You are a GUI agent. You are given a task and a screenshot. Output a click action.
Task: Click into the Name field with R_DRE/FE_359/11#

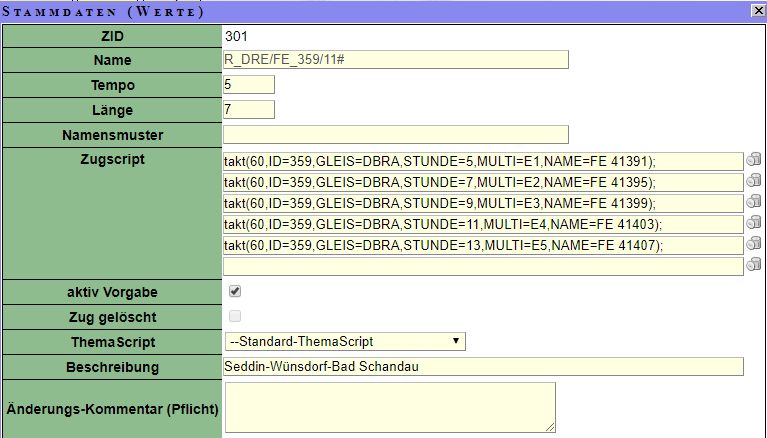click(395, 60)
